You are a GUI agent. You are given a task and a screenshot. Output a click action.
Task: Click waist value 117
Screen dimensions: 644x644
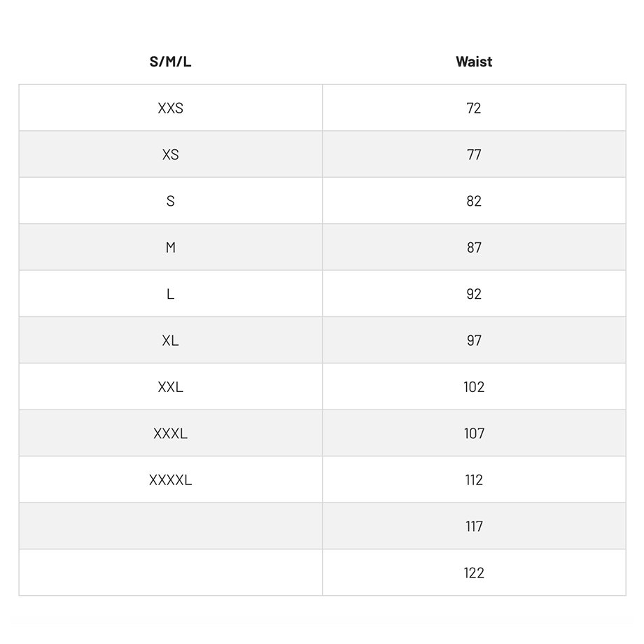coord(474,526)
